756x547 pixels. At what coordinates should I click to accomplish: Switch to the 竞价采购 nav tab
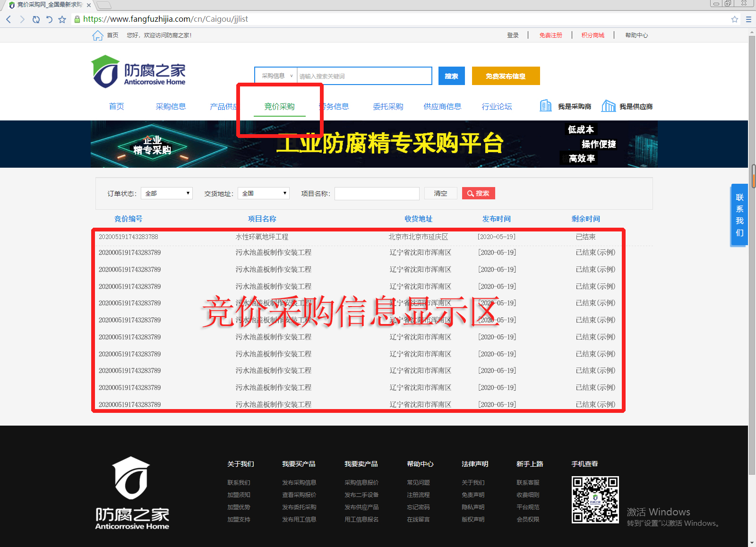click(x=279, y=107)
